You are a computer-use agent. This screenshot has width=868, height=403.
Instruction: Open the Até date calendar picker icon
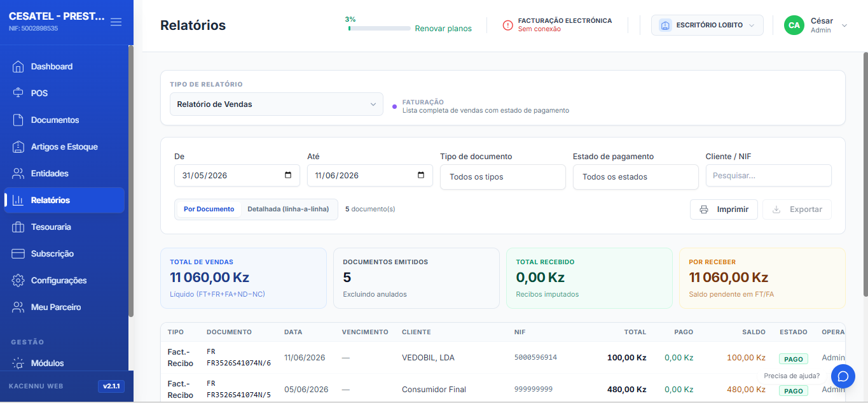[421, 175]
